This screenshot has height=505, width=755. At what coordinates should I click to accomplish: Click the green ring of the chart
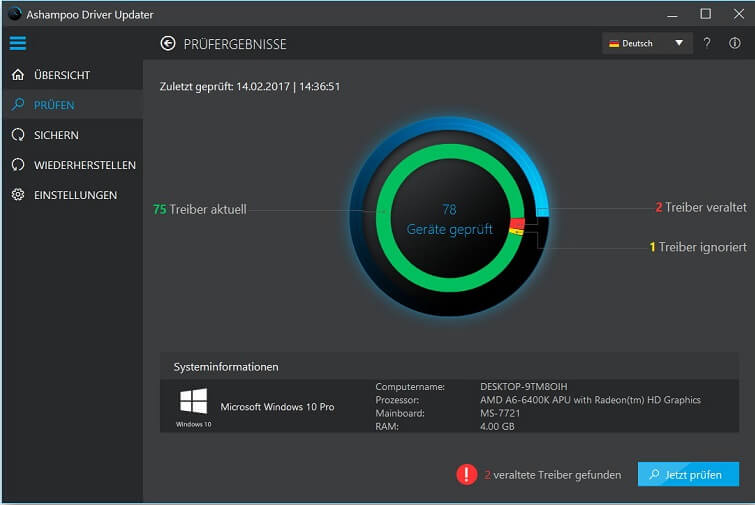click(383, 218)
